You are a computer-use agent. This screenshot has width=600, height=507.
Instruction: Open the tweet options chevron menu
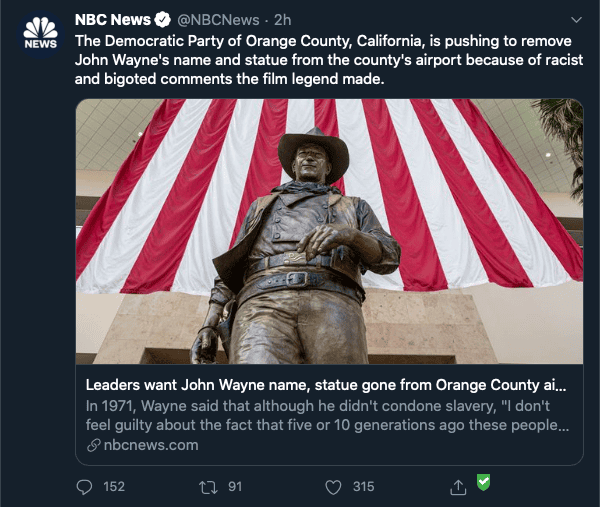click(x=576, y=20)
